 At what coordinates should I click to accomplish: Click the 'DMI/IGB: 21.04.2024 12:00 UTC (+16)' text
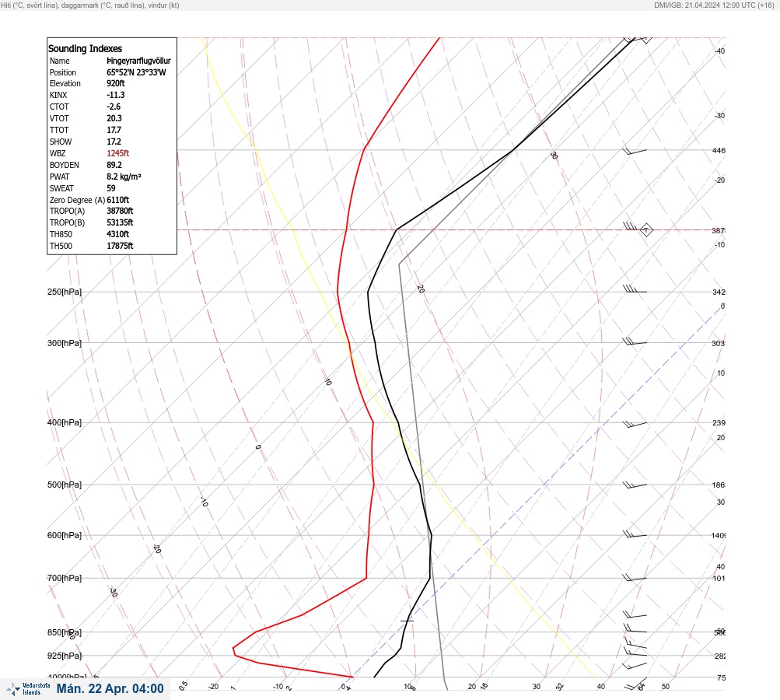[x=714, y=5]
